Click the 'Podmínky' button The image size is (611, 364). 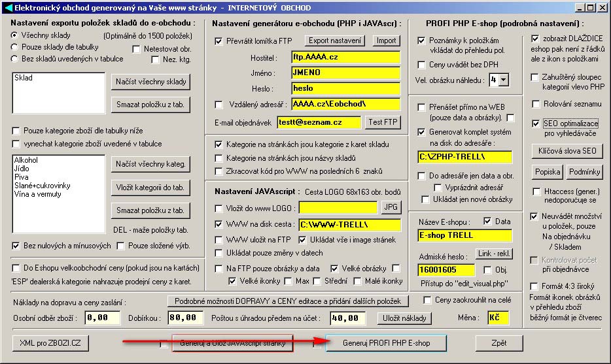click(x=584, y=172)
